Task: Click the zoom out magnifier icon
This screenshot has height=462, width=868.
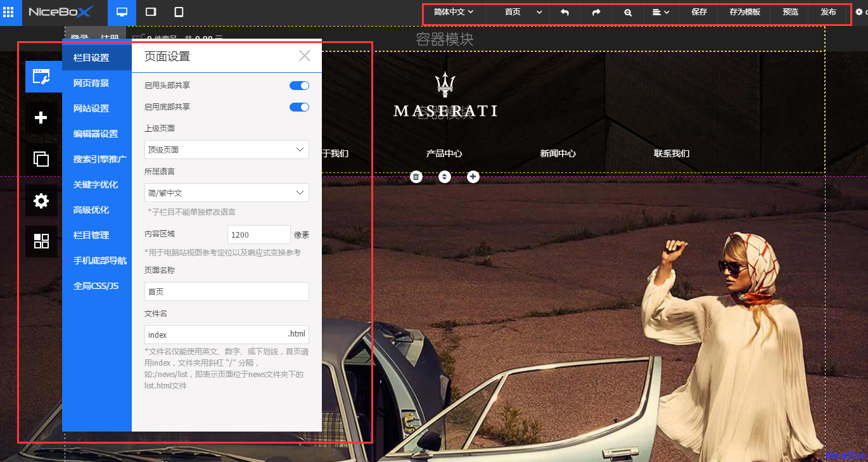Action: 627,12
